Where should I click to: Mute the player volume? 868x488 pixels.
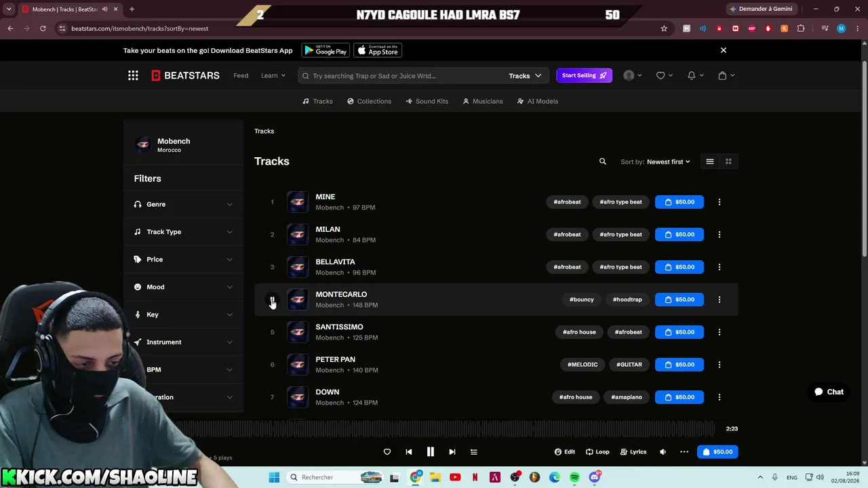pos(663,452)
